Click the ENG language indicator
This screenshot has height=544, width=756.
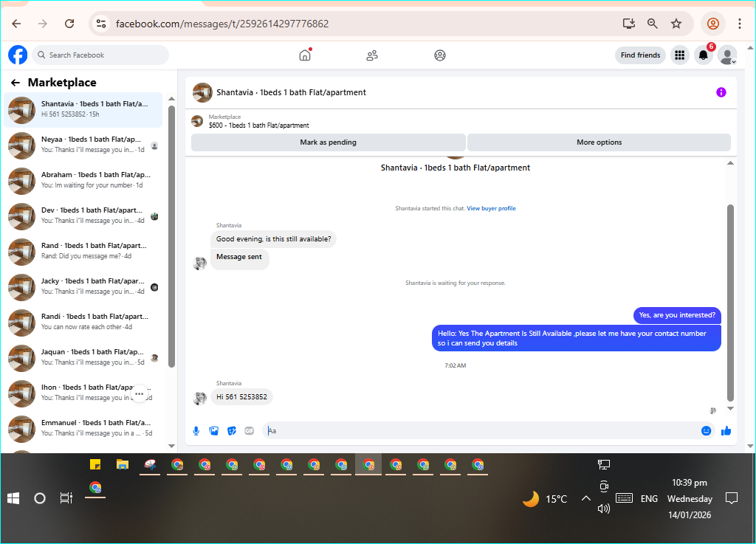[649, 499]
